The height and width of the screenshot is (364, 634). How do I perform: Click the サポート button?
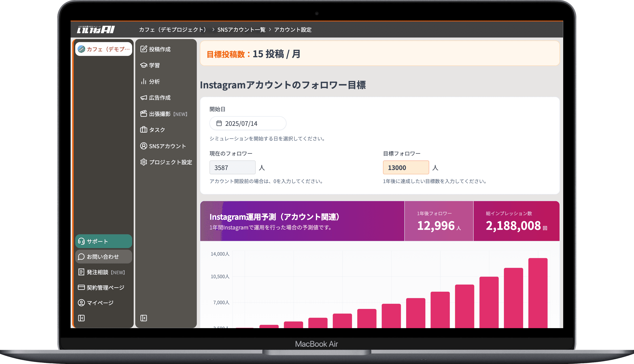point(104,241)
